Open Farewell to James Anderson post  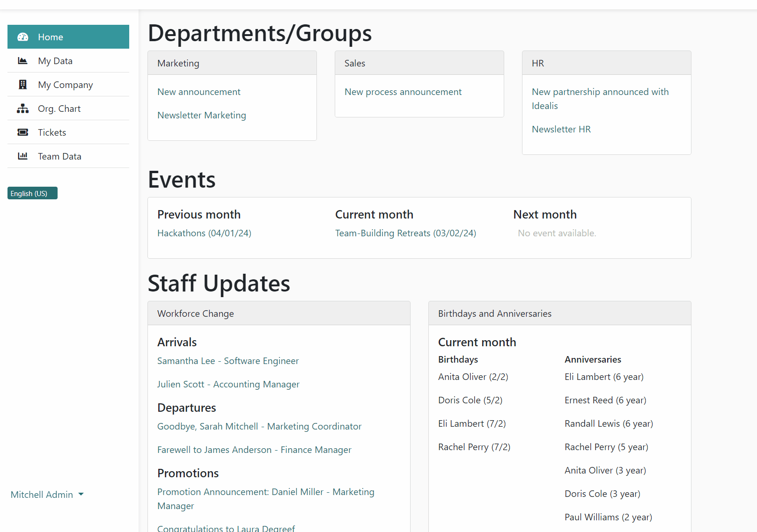pyautogui.click(x=254, y=450)
